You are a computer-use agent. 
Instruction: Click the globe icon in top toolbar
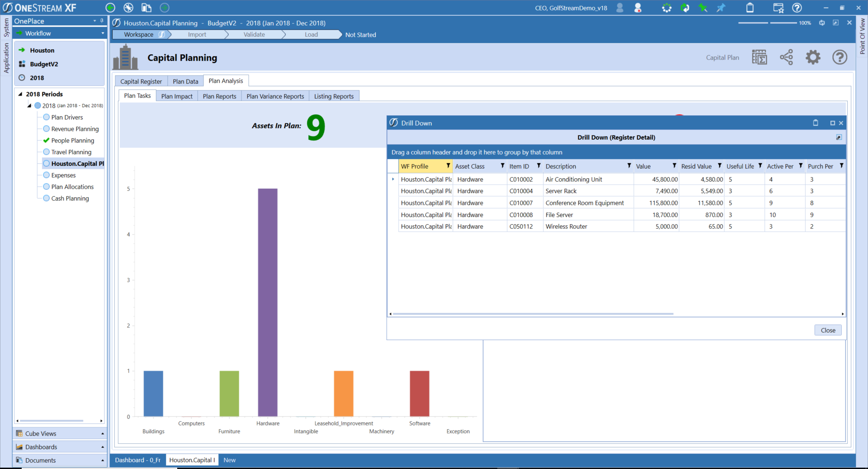click(x=128, y=8)
